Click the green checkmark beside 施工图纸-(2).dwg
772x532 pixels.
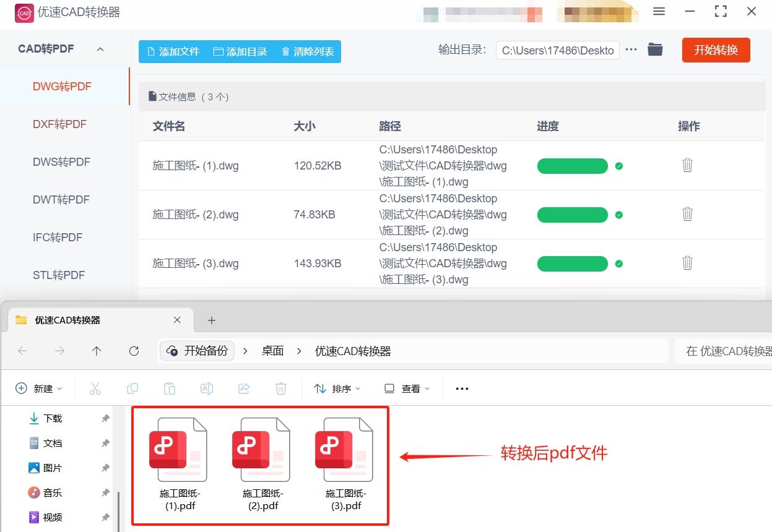pyautogui.click(x=618, y=214)
